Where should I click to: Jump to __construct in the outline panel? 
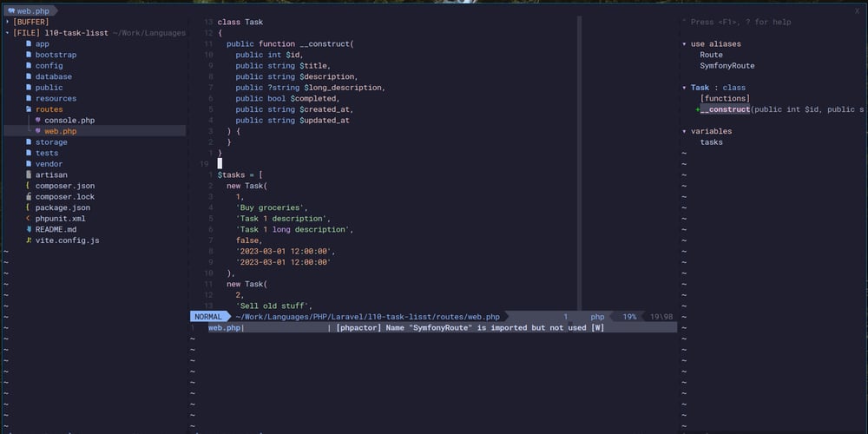(725, 109)
